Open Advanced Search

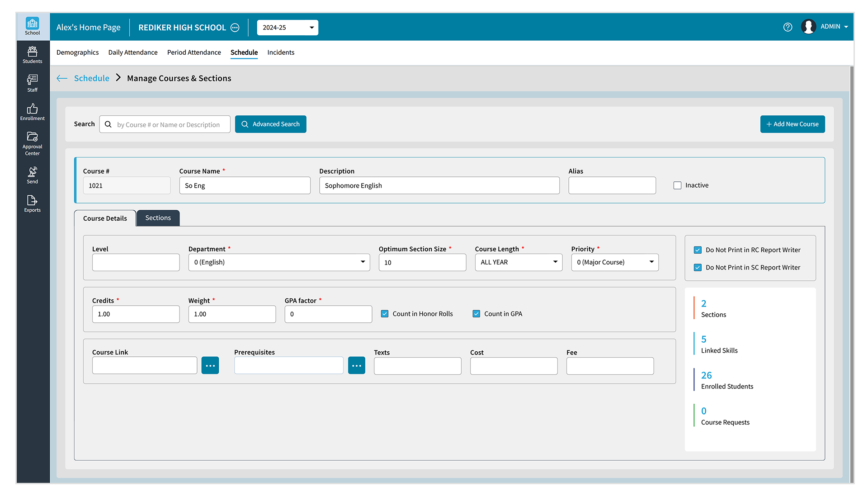270,124
